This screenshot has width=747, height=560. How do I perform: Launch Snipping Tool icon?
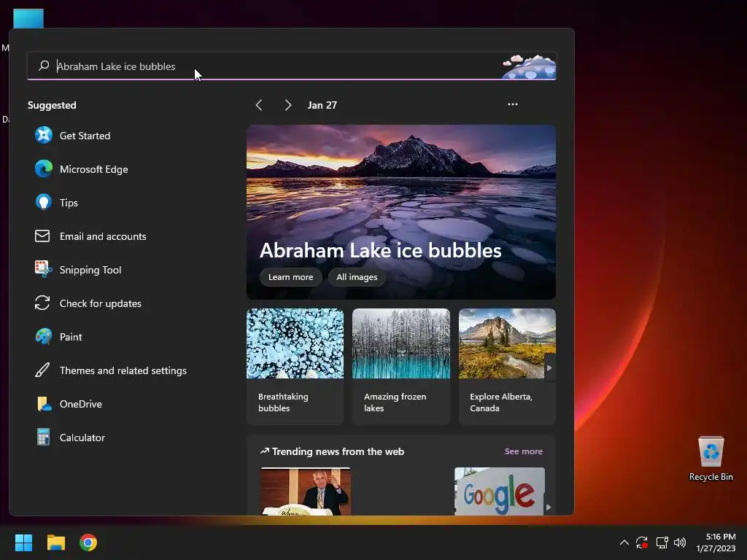click(43, 269)
